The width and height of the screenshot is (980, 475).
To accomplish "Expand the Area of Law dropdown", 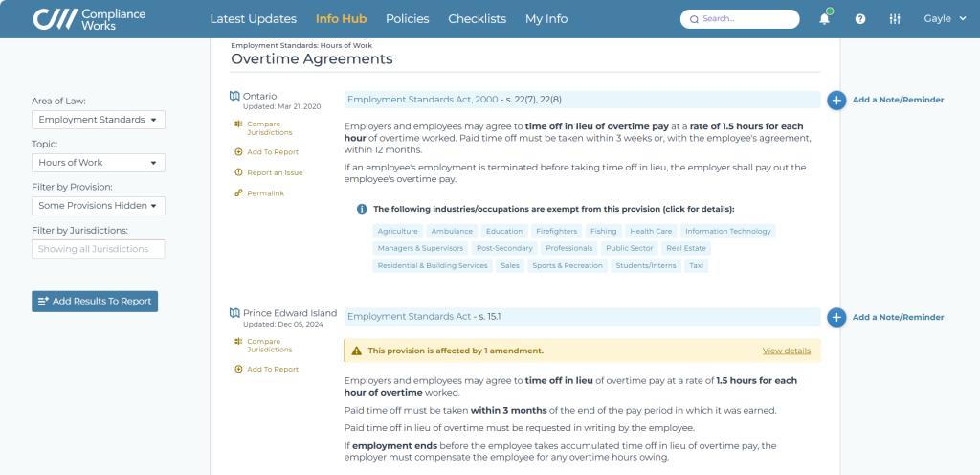I will [98, 120].
